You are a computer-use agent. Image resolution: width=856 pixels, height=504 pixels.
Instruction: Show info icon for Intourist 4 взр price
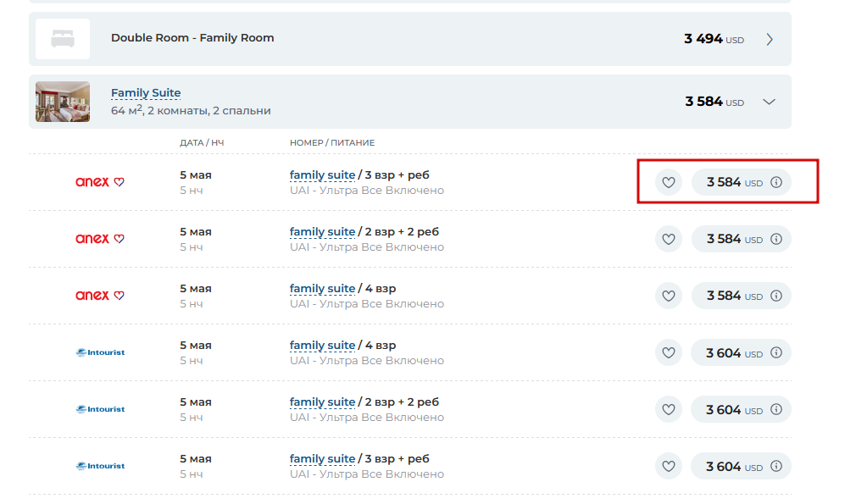pyautogui.click(x=776, y=352)
